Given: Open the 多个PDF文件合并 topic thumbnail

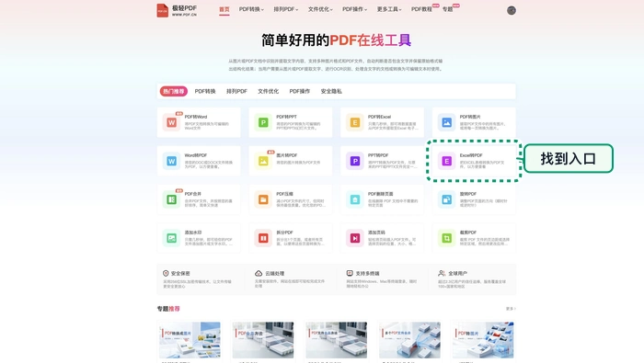Looking at the screenshot, I should (x=409, y=340).
